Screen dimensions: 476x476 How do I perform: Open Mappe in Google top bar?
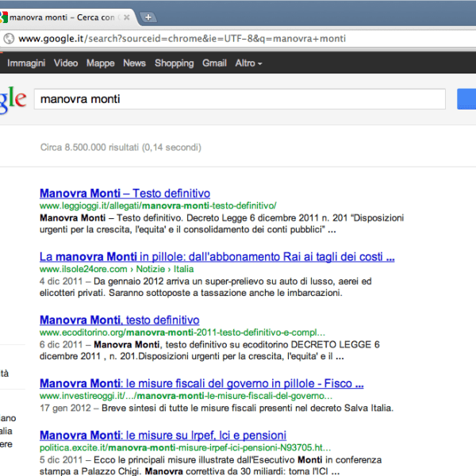point(101,63)
